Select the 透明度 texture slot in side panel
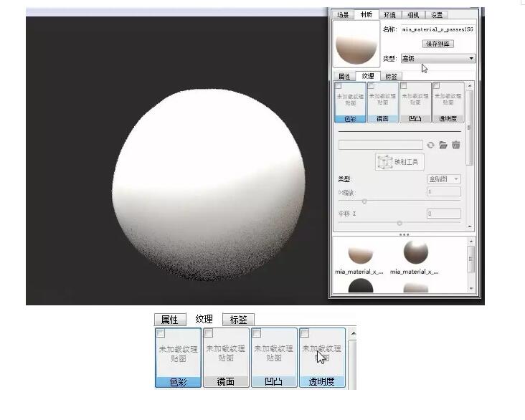 (x=448, y=102)
